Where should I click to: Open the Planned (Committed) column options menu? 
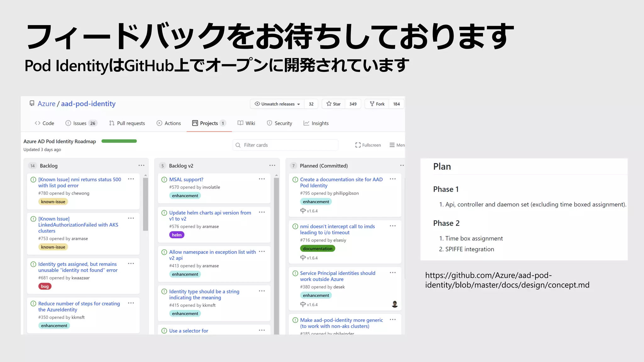pos(402,165)
